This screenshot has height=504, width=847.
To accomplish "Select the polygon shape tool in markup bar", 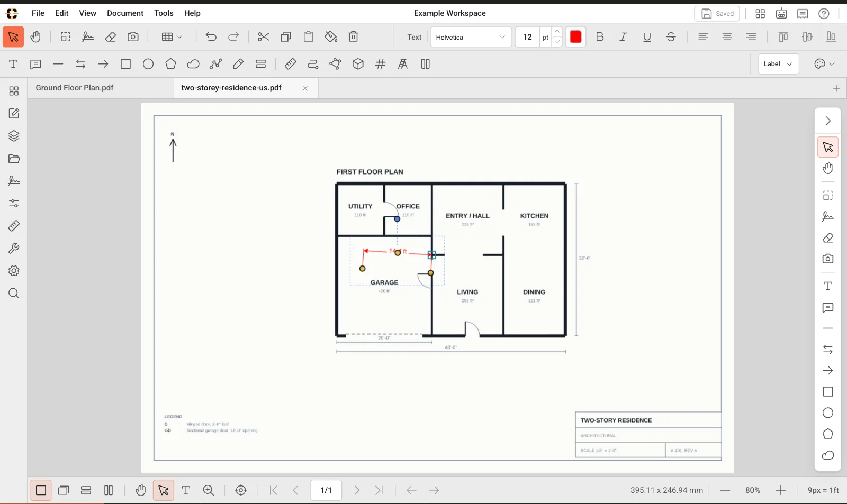I will click(x=170, y=65).
